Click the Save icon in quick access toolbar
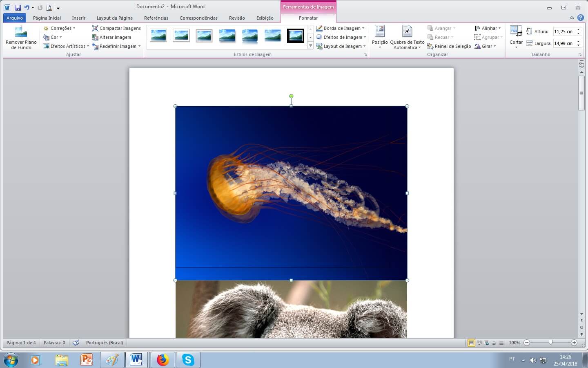Image resolution: width=588 pixels, height=368 pixels. 18,8
